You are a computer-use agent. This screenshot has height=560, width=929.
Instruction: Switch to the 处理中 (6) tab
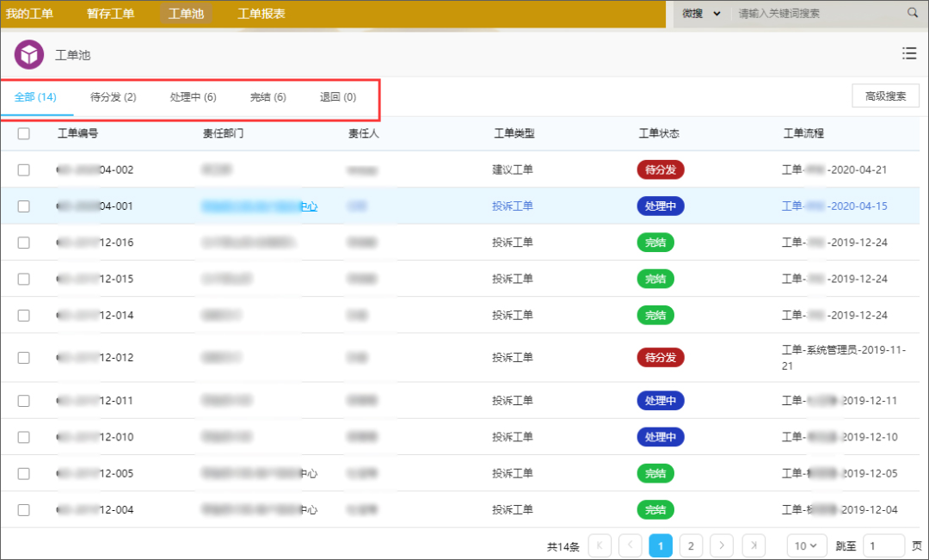[x=194, y=97]
